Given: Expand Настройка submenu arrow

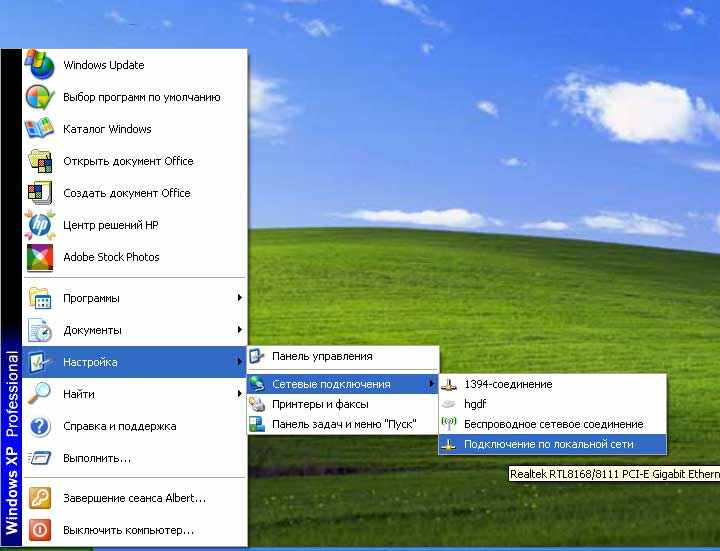Looking at the screenshot, I should (x=239, y=362).
